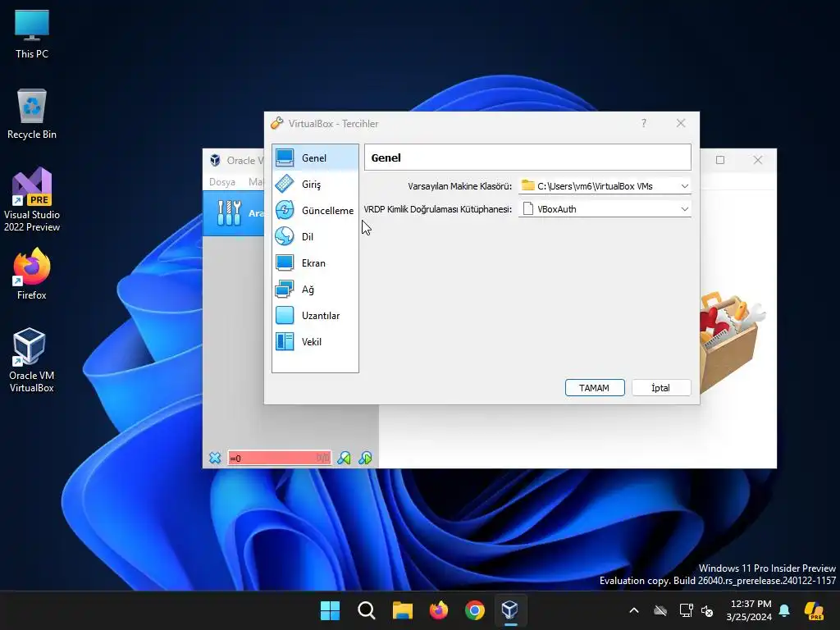The image size is (840, 630).
Task: Open Google Chrome from the taskbar
Action: [x=475, y=610]
